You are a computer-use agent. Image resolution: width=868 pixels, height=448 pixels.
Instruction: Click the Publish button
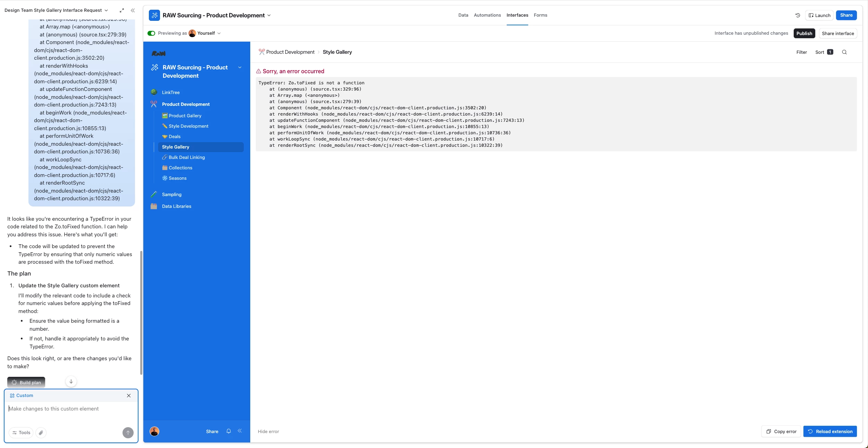pyautogui.click(x=804, y=33)
